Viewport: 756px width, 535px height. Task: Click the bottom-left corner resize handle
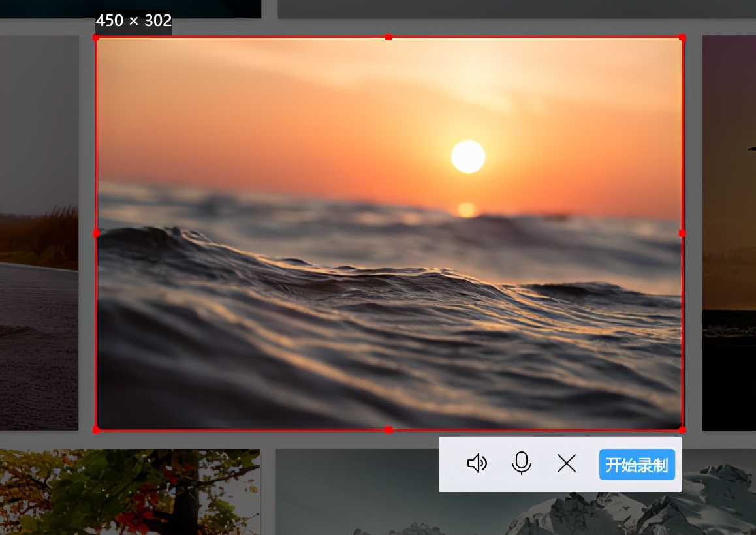click(x=97, y=429)
